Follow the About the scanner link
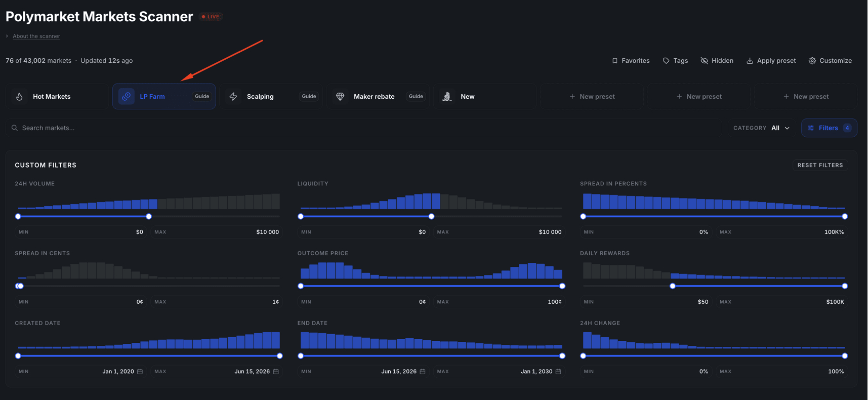The height and width of the screenshot is (400, 868). [36, 36]
